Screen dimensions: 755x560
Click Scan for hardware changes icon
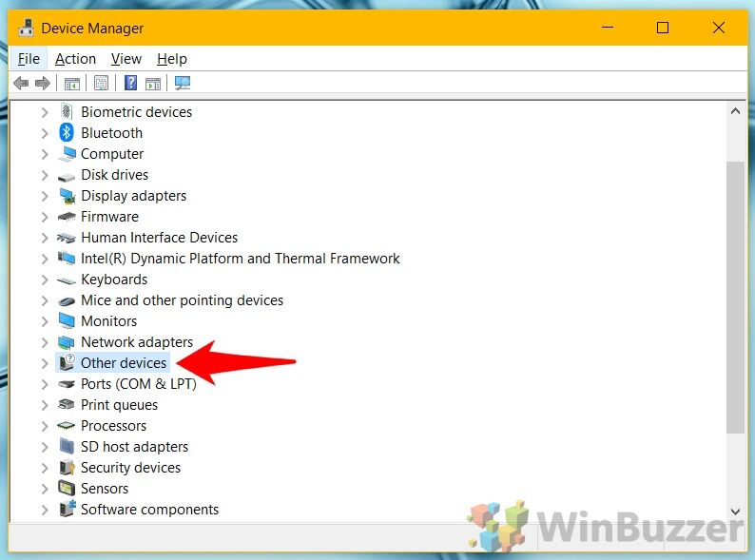click(x=183, y=84)
